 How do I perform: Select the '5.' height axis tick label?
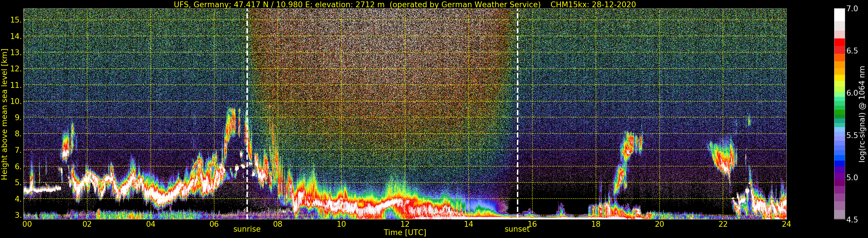point(18,183)
